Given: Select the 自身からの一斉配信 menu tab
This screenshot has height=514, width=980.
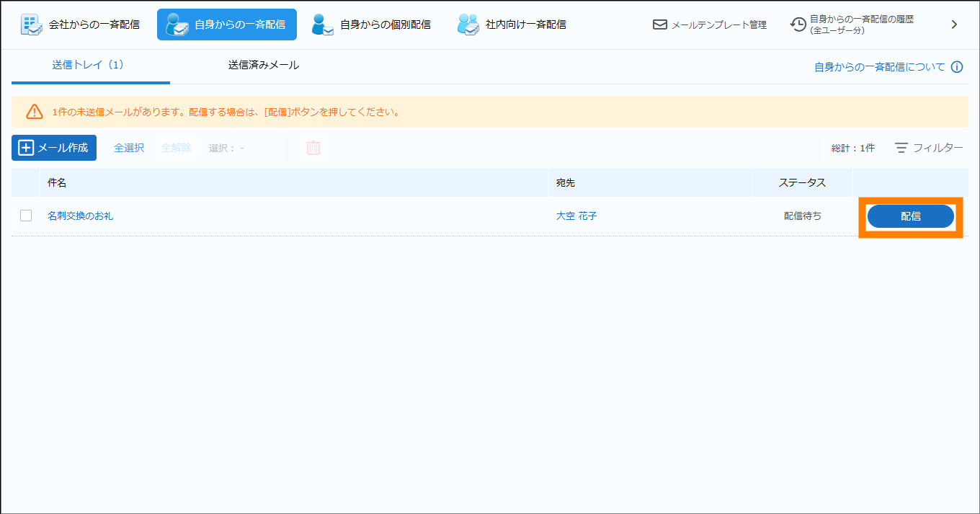Looking at the screenshot, I should tap(226, 25).
